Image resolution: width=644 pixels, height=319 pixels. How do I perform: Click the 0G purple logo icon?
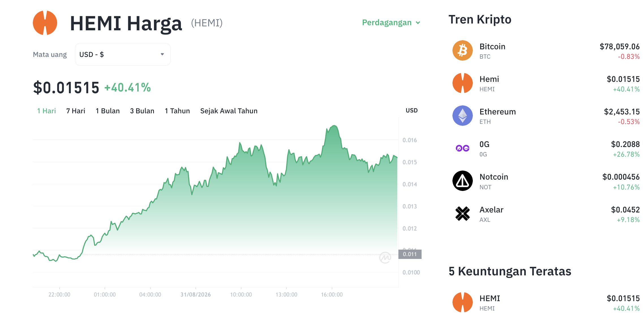[462, 148]
